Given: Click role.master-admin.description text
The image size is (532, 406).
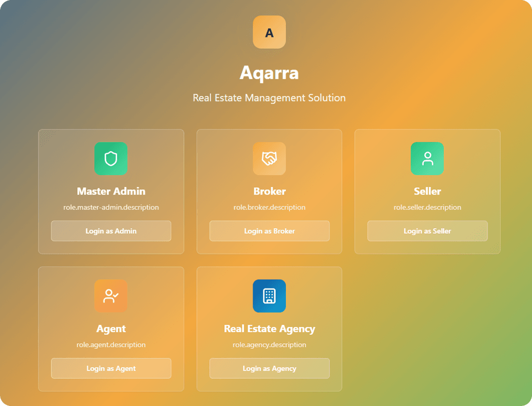Looking at the screenshot, I should (x=111, y=207).
